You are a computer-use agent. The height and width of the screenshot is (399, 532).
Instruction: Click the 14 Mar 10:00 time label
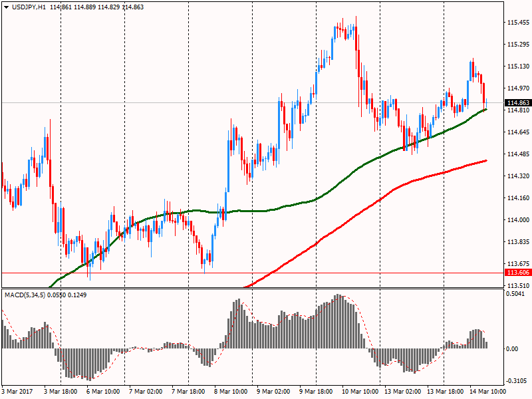(x=487, y=391)
